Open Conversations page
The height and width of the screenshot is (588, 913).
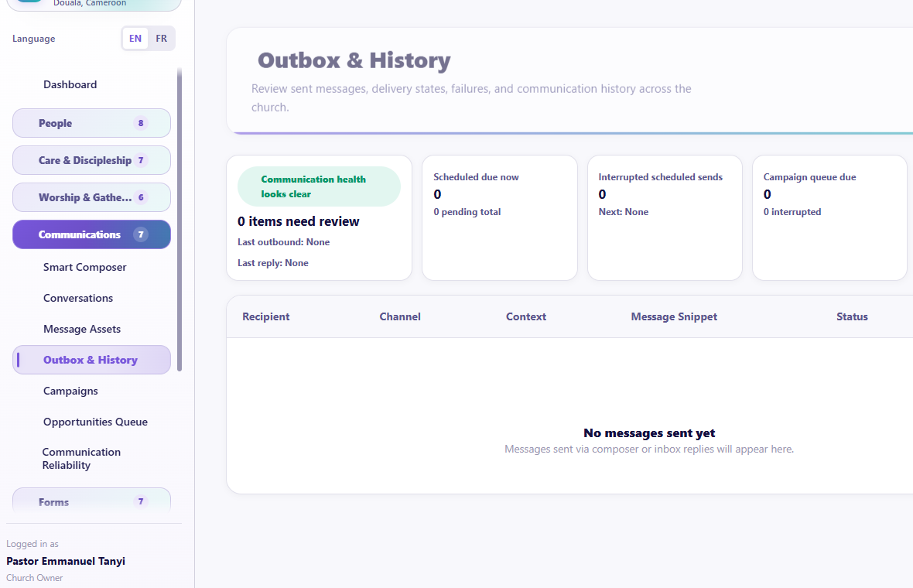tap(78, 298)
